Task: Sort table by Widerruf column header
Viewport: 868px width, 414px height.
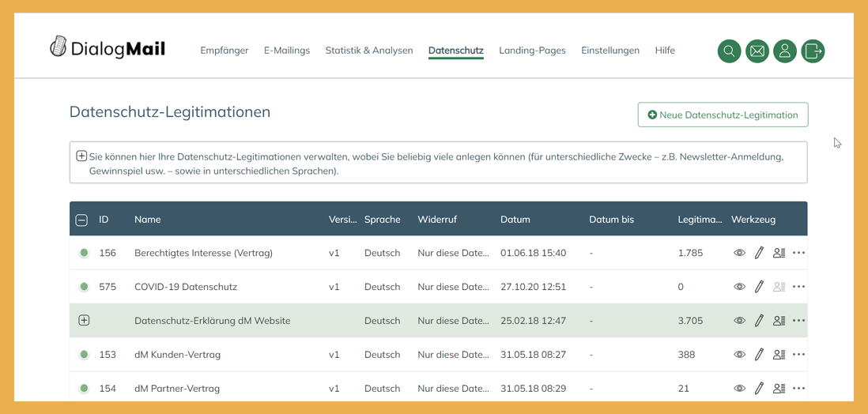Action: (436, 219)
